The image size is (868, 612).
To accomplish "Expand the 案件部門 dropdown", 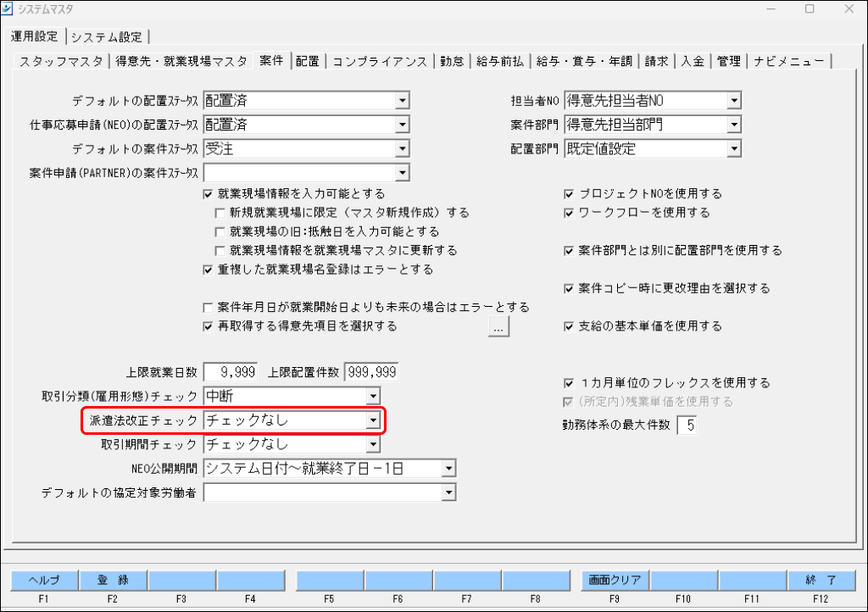I will point(734,125).
